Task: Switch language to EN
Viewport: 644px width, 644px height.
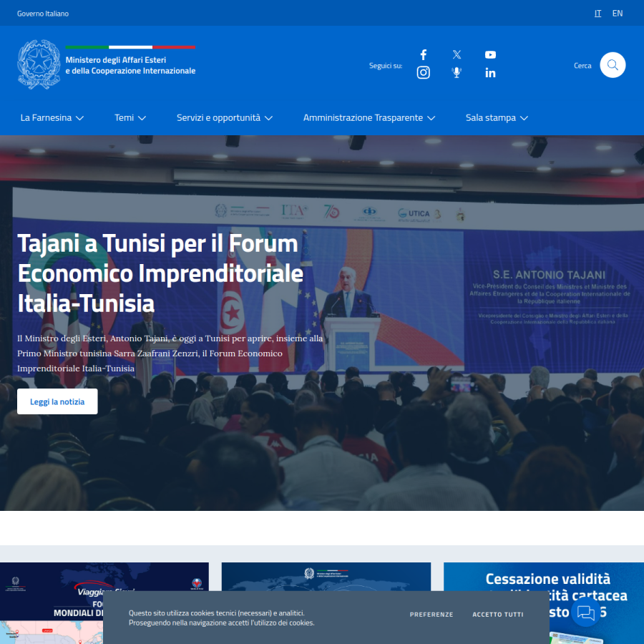Action: 618,13
